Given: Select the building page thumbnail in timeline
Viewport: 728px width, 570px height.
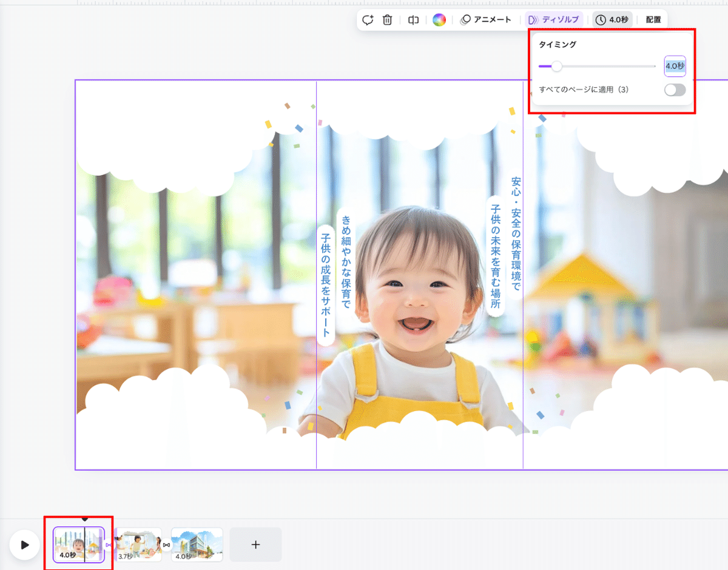Looking at the screenshot, I should 197,545.
